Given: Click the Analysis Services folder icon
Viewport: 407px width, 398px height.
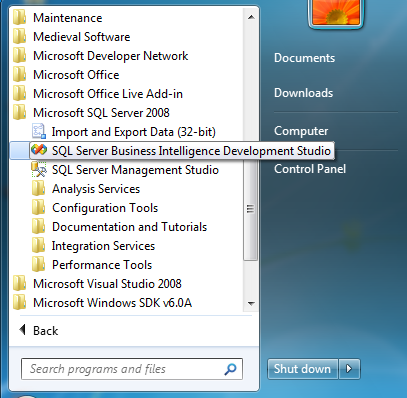Looking at the screenshot, I should tap(38, 189).
